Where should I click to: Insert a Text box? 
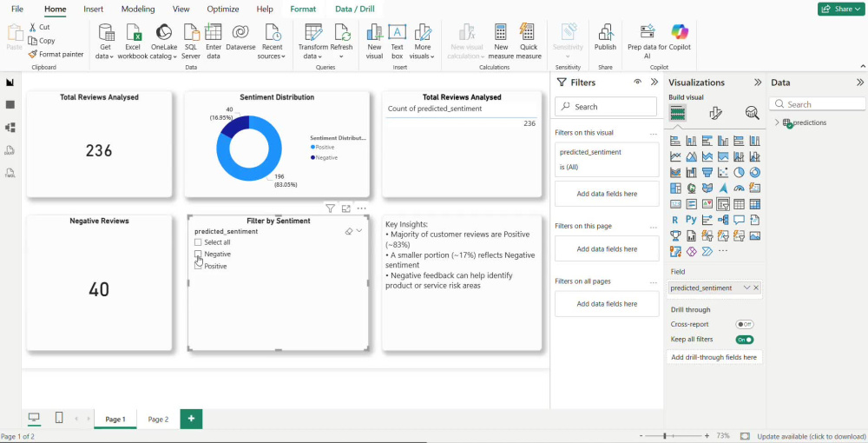397,41
